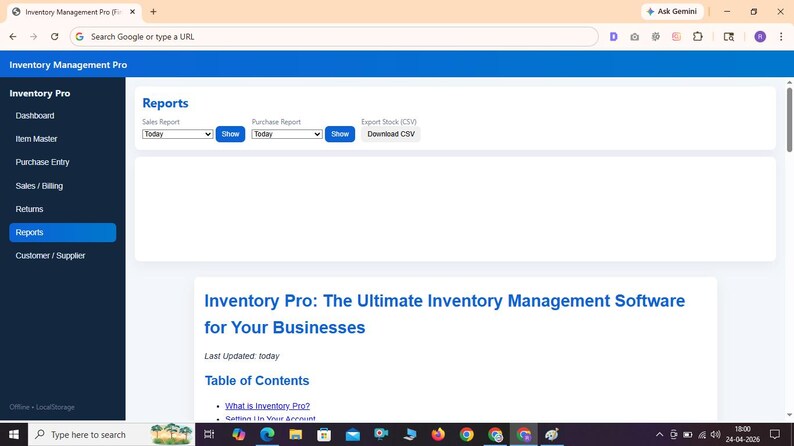Click the page vertical scrollbar thumb
This screenshot has height=446, width=794.
[x=789, y=119]
